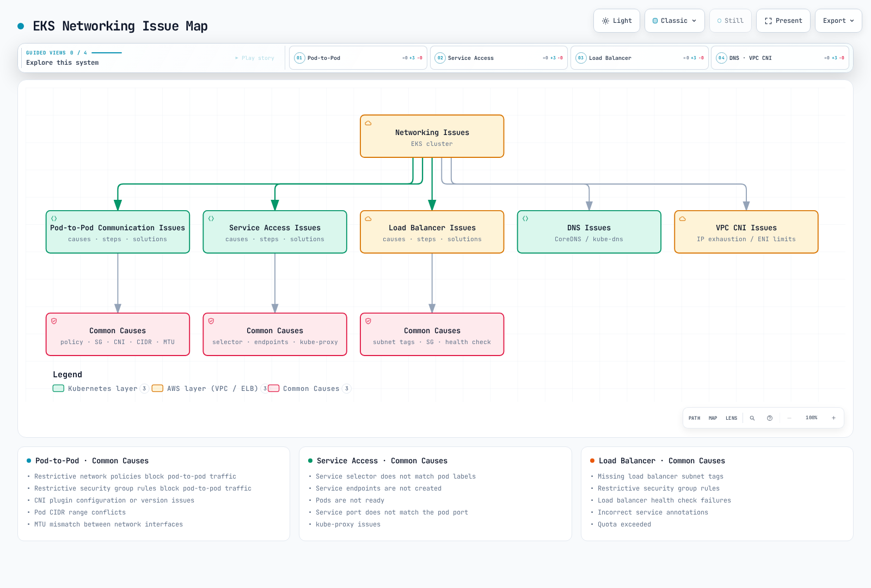Open the help question-mark icon
Screen dimensions: 871x588
pos(770,418)
